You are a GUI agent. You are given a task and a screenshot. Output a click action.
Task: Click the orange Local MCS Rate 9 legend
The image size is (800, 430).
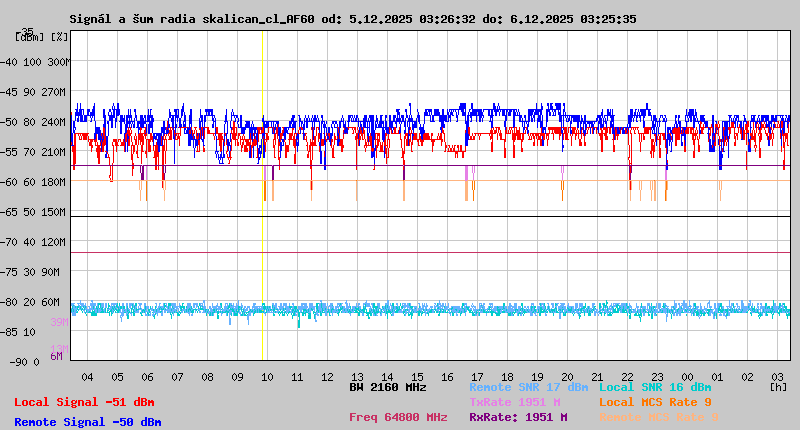point(655,402)
